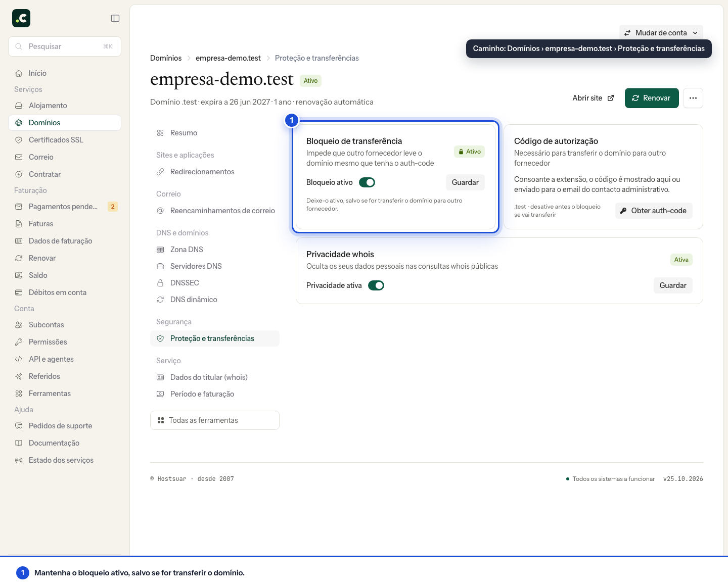This screenshot has width=728, height=588.
Task: Open DNS dinâmico in the domain menu
Action: [x=215, y=300]
